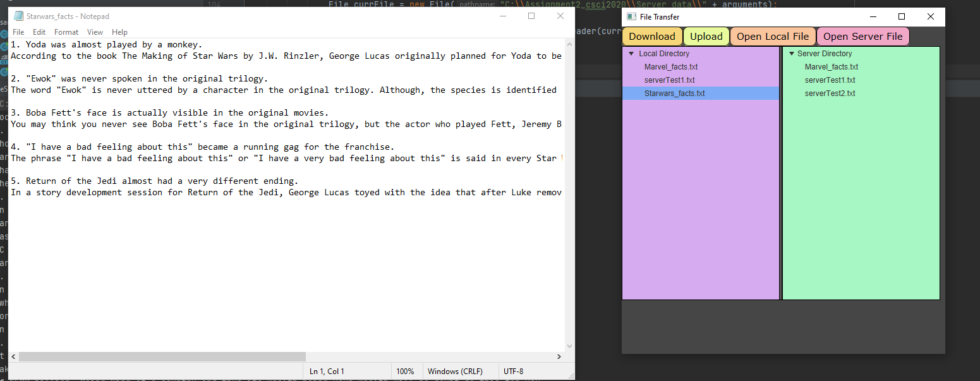Click the Notepad title bar icon

tap(19, 16)
